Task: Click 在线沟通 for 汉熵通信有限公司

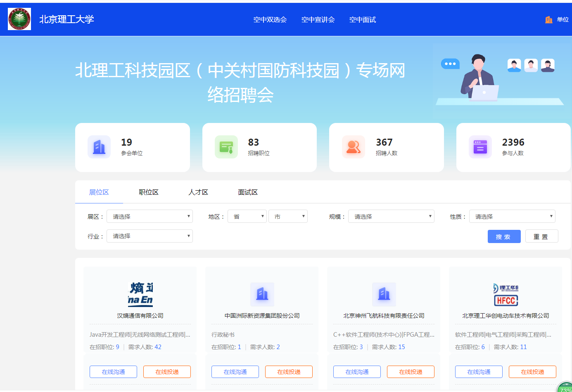Action: [113, 372]
